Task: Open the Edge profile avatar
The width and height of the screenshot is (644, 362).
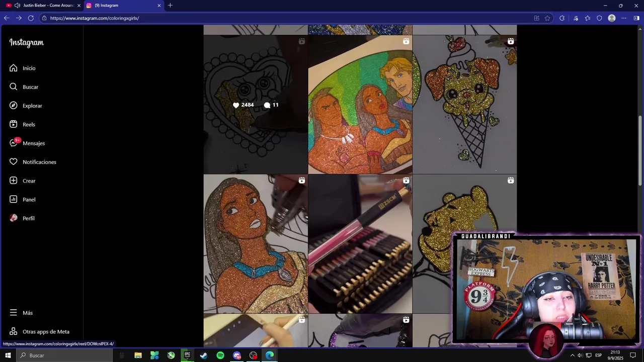Action: click(x=612, y=18)
